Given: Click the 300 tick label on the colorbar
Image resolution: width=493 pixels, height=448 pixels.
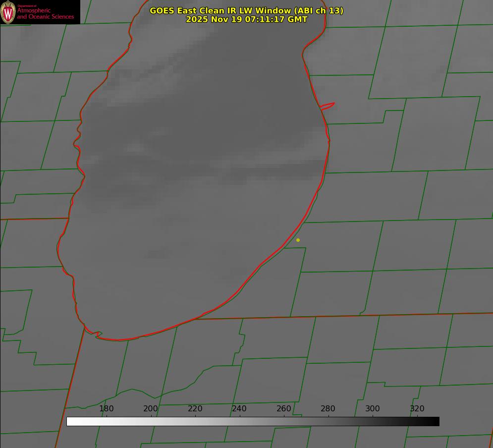Looking at the screenshot, I should [373, 409].
